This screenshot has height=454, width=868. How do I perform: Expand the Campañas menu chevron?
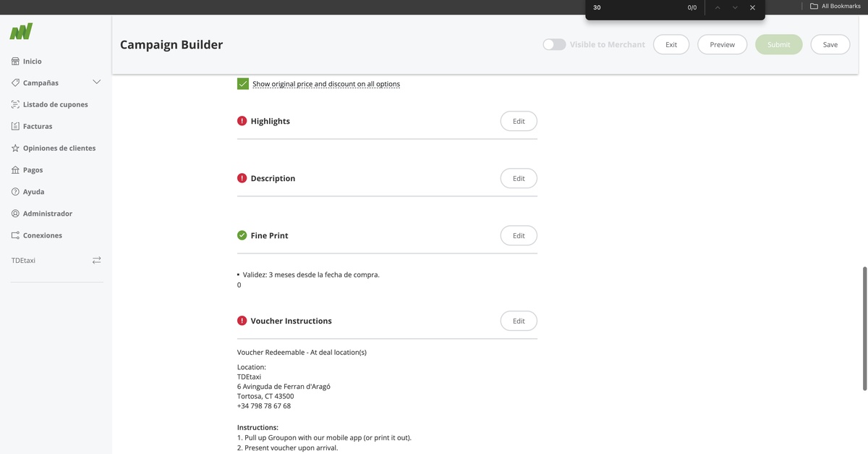coord(97,83)
